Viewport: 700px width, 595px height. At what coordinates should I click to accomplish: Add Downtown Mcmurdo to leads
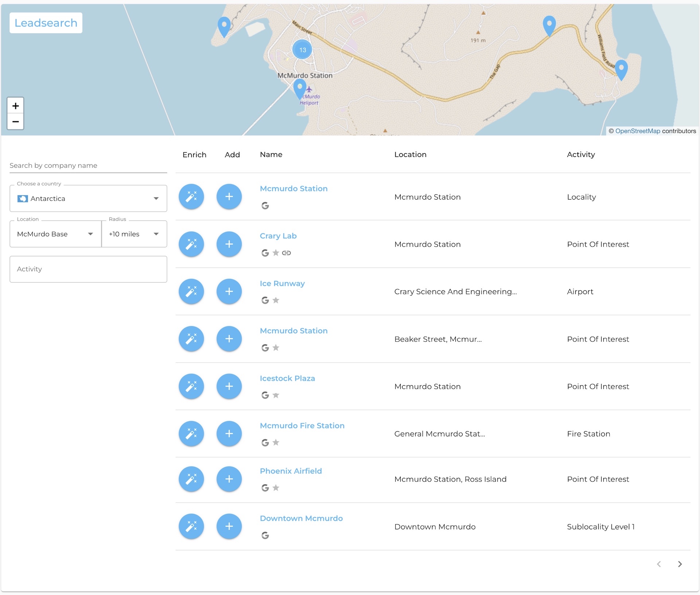(229, 526)
